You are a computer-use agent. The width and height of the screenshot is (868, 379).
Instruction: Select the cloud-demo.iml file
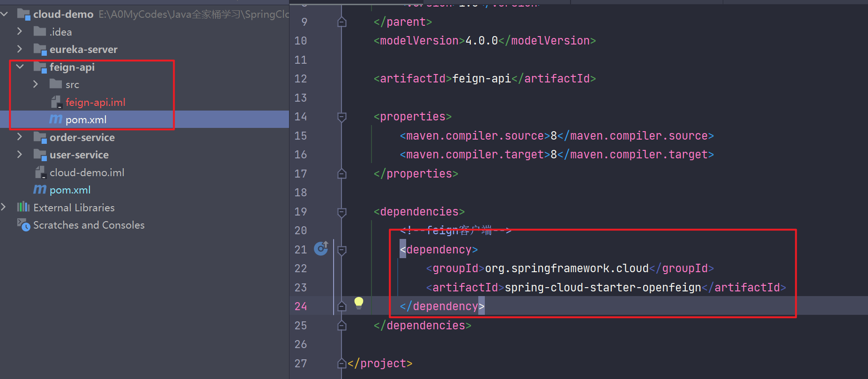pos(144,172)
